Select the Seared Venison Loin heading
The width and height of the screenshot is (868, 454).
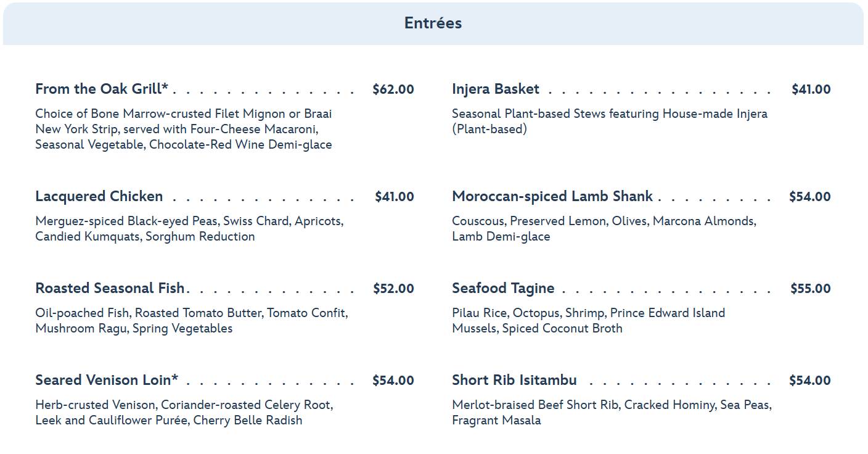106,380
